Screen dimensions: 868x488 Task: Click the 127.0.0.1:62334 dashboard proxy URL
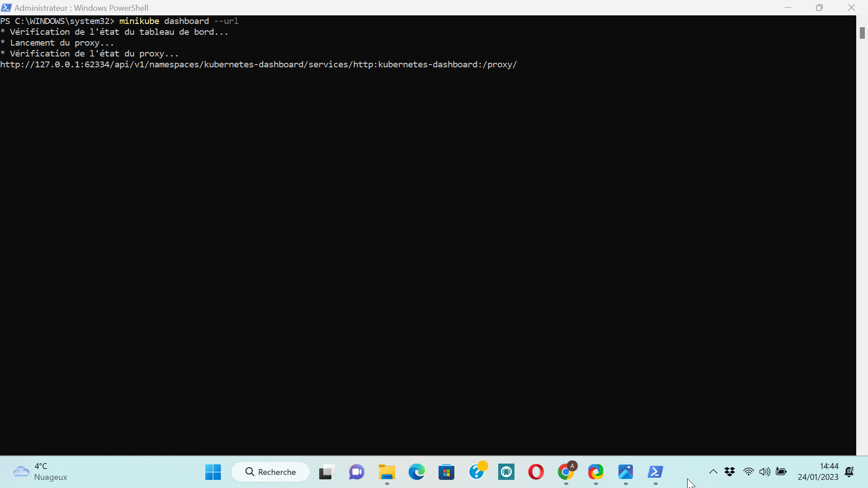[259, 65]
